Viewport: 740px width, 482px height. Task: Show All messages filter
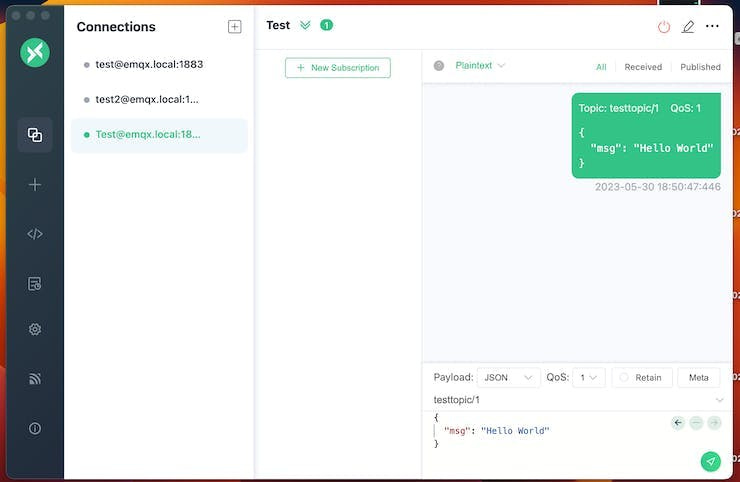[601, 67]
